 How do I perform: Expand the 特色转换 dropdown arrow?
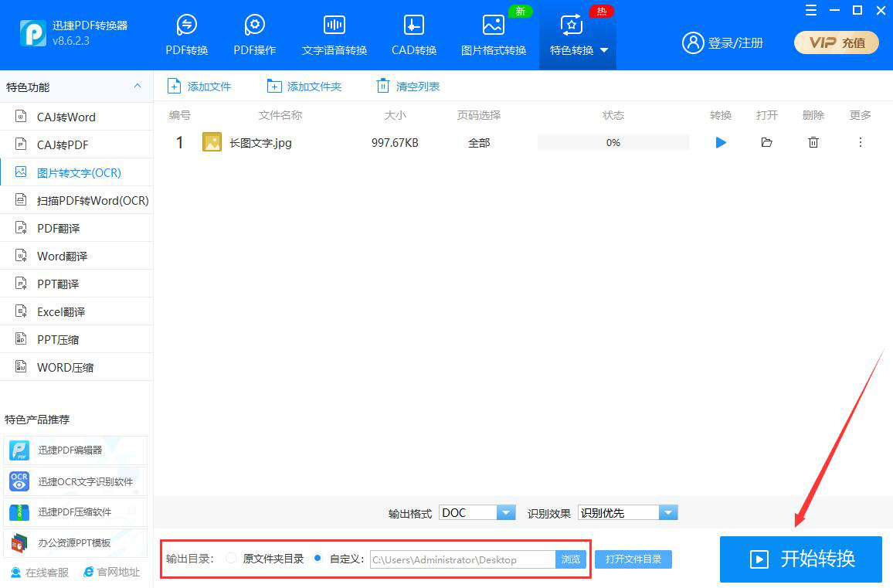pyautogui.click(x=604, y=50)
